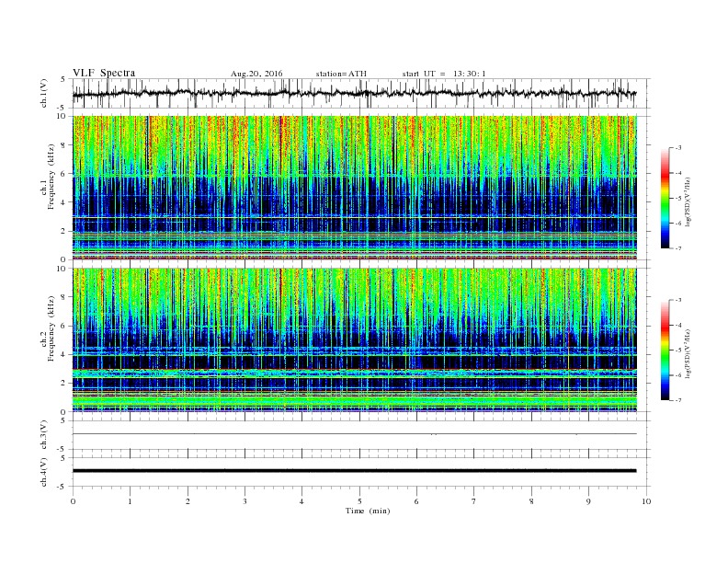
Task: Click the 'start UT = 13:30:1' text
Action: pos(444,74)
